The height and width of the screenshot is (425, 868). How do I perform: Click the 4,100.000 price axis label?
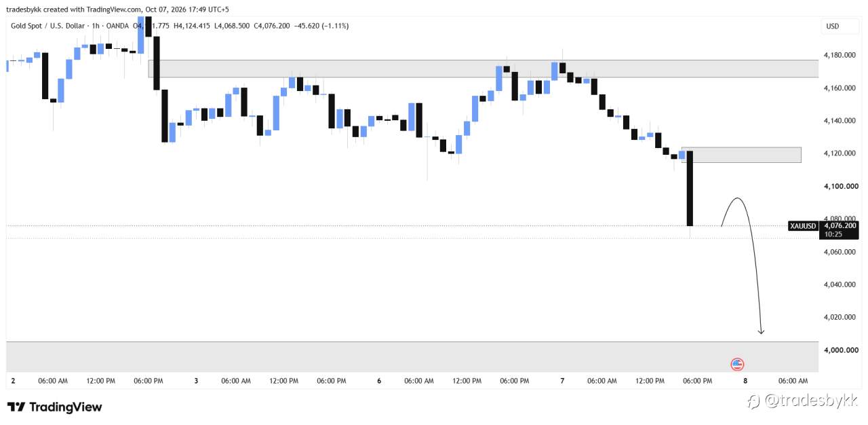[842, 186]
